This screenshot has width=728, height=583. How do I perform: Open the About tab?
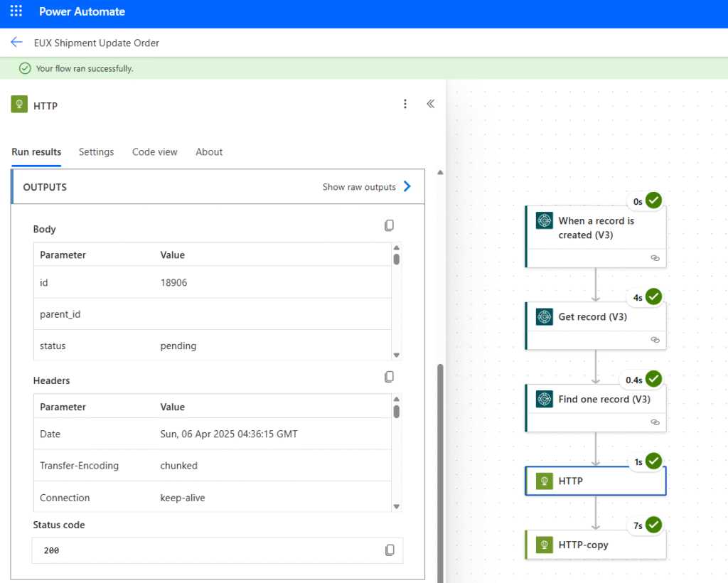pos(209,152)
